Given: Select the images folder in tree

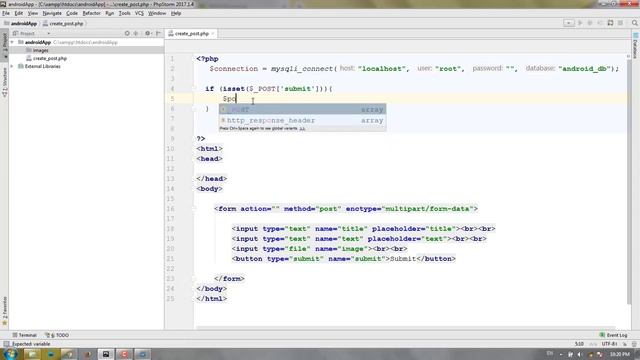Looking at the screenshot, I should pos(40,50).
